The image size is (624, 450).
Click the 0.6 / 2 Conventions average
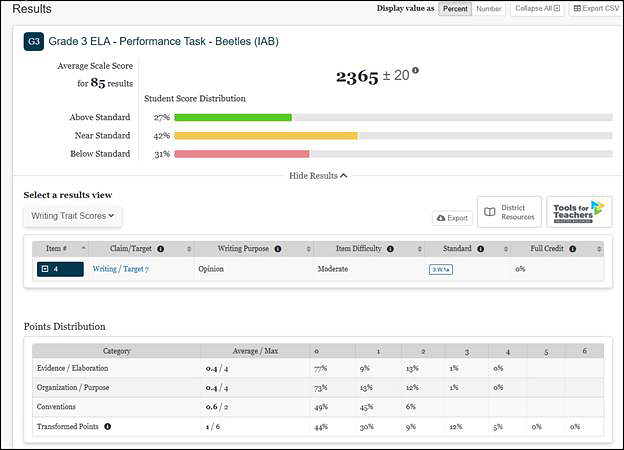click(x=217, y=407)
